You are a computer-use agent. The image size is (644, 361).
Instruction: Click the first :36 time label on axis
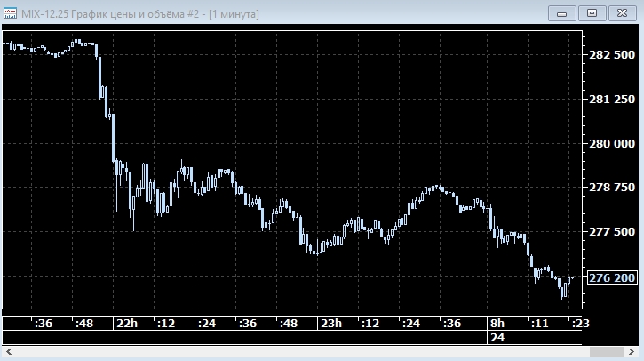43,323
